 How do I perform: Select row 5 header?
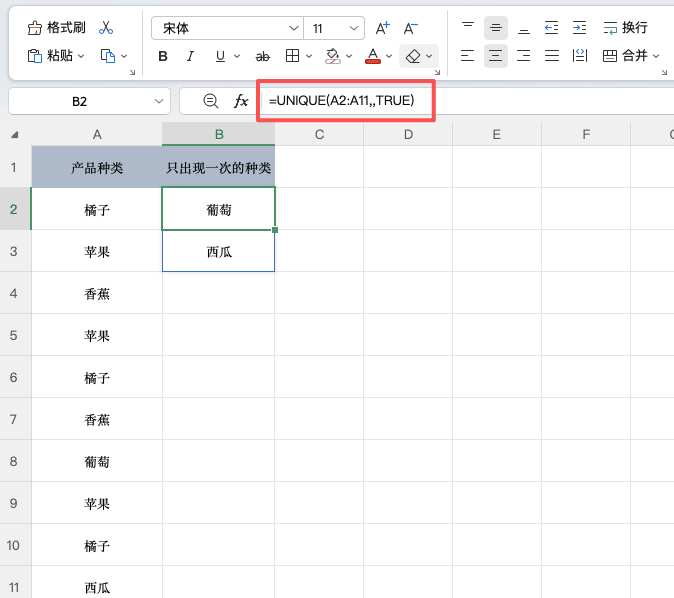pos(15,335)
